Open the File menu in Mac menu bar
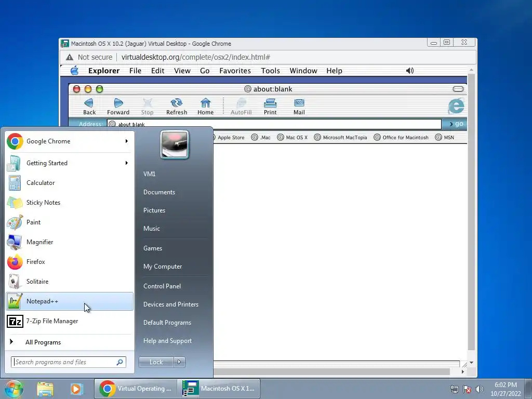532x399 pixels. 135,71
